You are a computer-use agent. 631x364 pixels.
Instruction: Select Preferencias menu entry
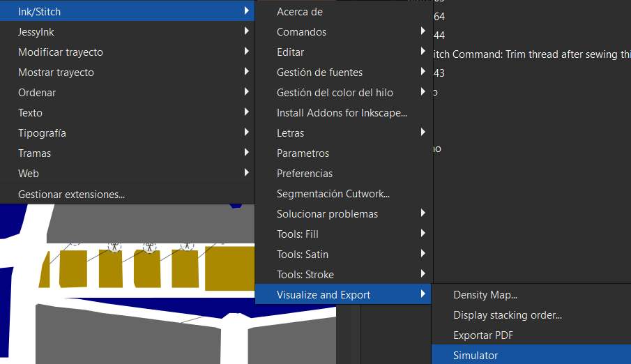(x=343, y=173)
